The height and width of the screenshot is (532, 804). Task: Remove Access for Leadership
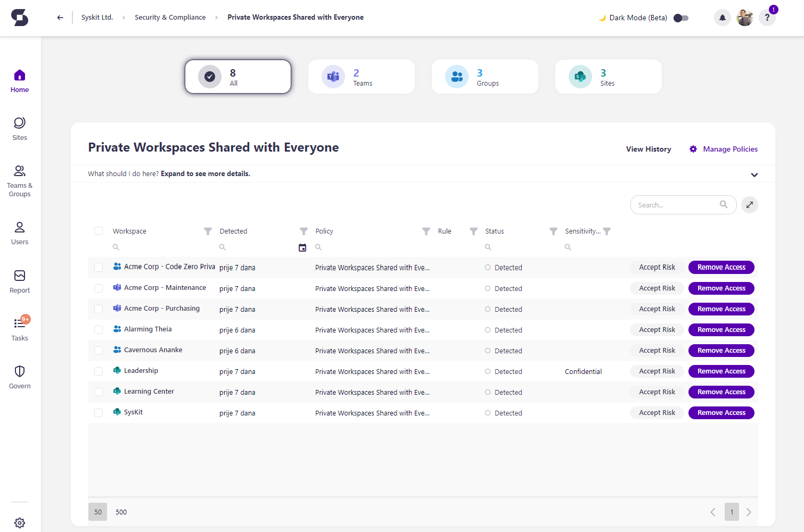(x=721, y=371)
